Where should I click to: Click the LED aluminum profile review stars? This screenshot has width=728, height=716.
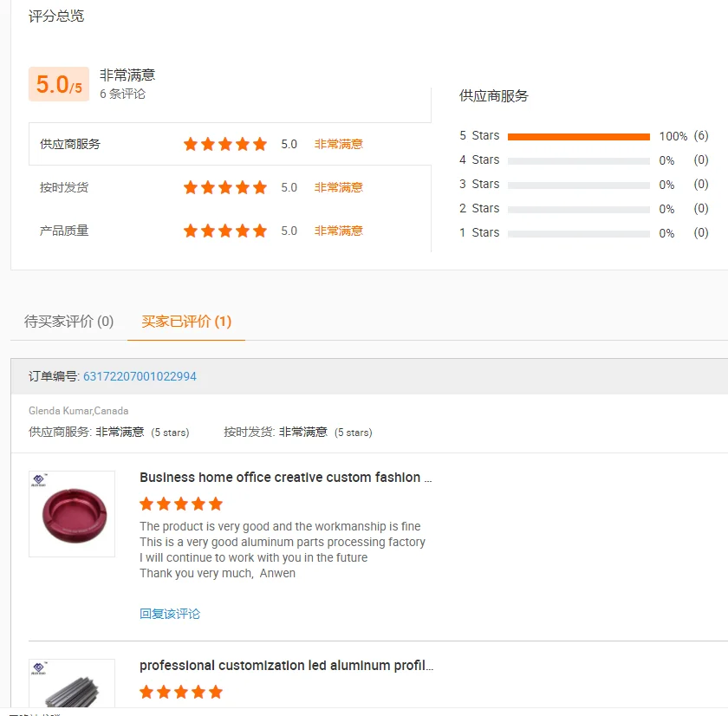click(x=181, y=692)
